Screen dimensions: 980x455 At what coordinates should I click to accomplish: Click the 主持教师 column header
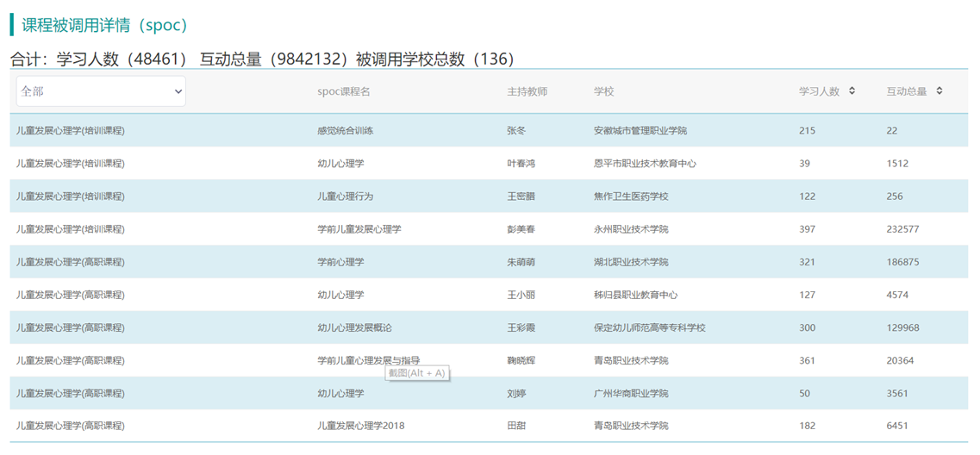(x=527, y=91)
